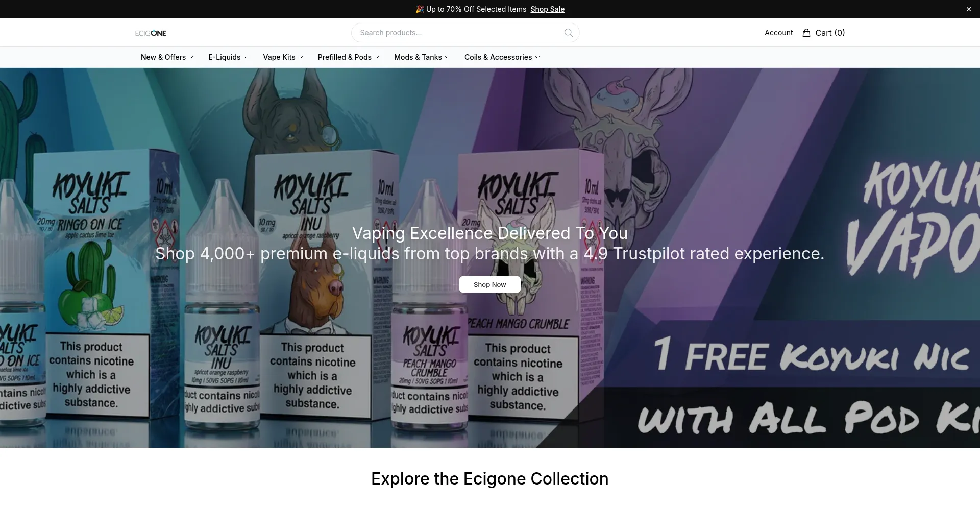Screen dimensions: 980x507
Task: Click the 'Up to 70% Off Selected Items' text
Action: pos(476,9)
